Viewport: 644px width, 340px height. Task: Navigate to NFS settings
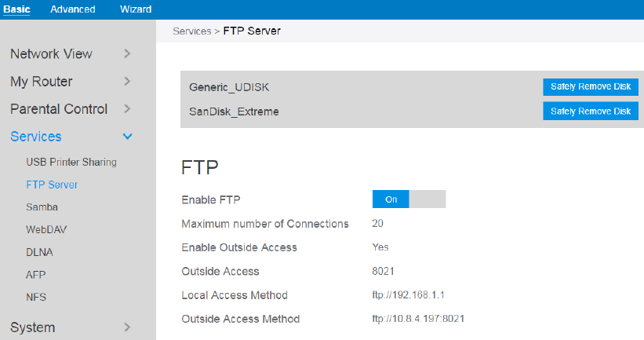35,298
